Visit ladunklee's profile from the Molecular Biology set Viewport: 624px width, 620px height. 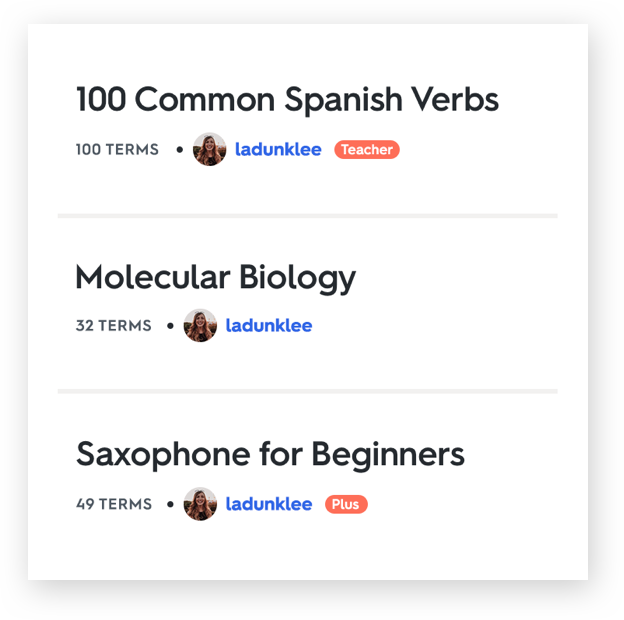(269, 326)
